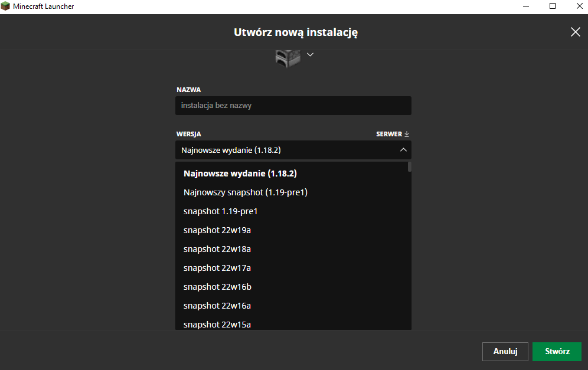
Task: Click the Minecraft Launcher title bar icon
Action: [x=5, y=6]
